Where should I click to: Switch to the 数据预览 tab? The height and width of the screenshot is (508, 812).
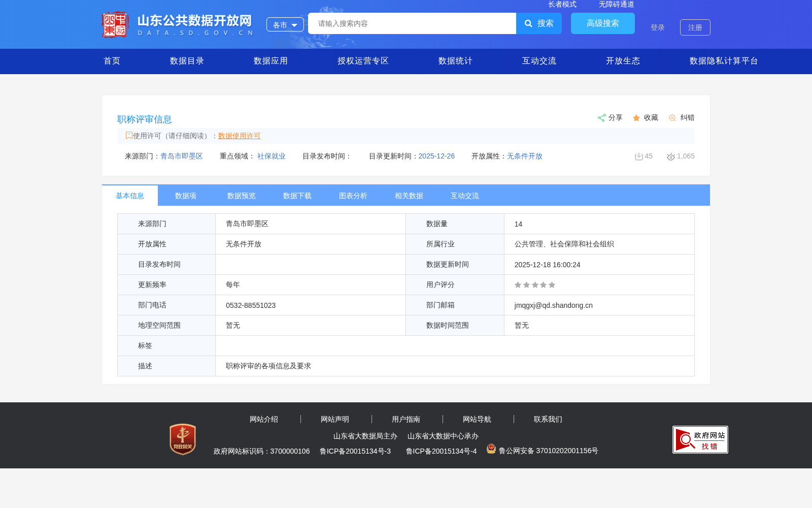tap(242, 196)
